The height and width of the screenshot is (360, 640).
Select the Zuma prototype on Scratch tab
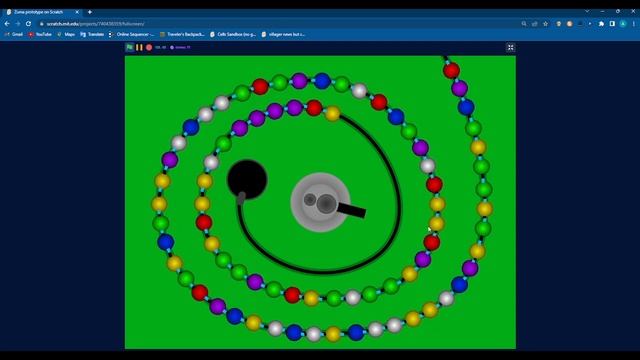42,12
